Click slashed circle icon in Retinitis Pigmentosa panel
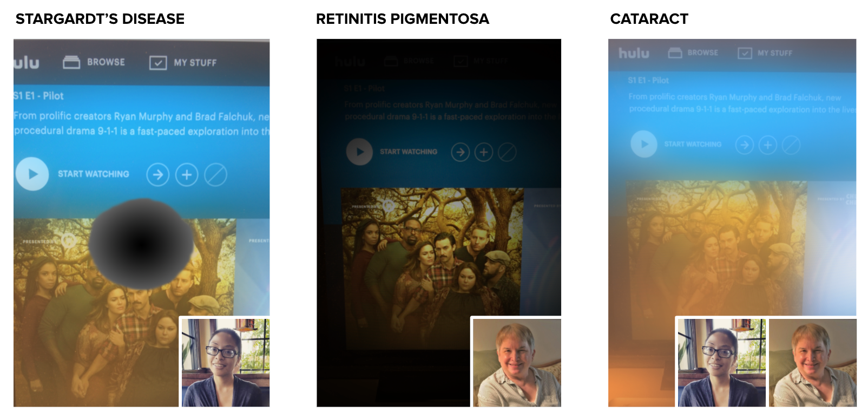Screen dimensions: 868x418 (507, 152)
